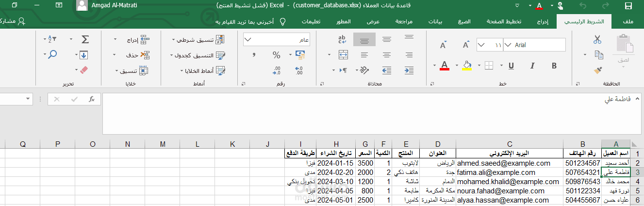Open Ribbon Display Options icon
The image size is (644, 206).
point(59,6)
